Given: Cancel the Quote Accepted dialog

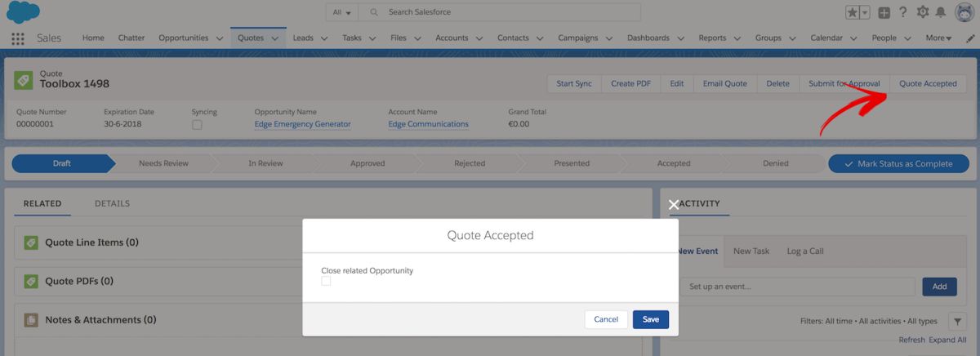Looking at the screenshot, I should click(606, 319).
